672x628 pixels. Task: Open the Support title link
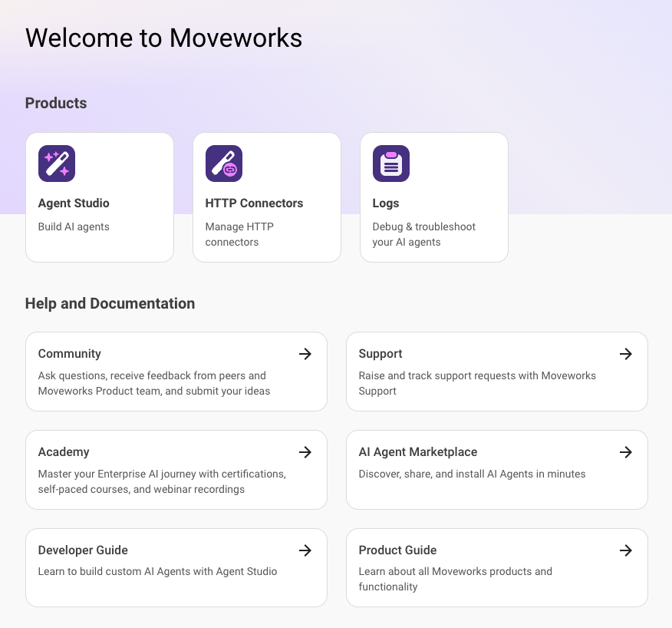(x=380, y=354)
